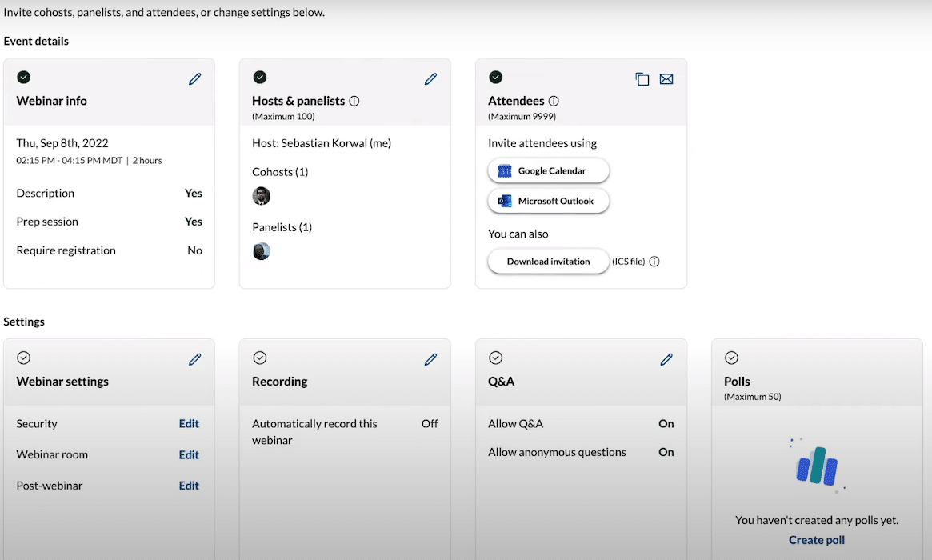The width and height of the screenshot is (932, 560).
Task: Invite attendees using Google Calendar
Action: tap(548, 170)
